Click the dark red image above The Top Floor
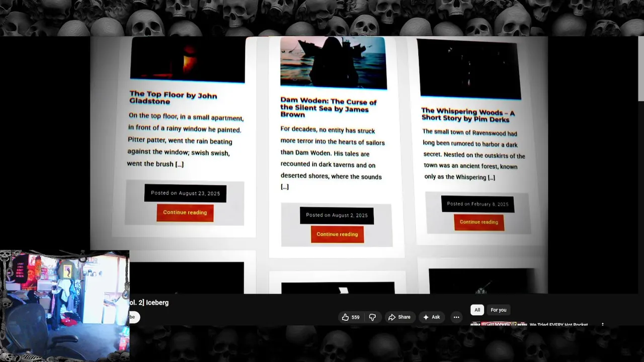This screenshot has height=362, width=644. [x=187, y=59]
